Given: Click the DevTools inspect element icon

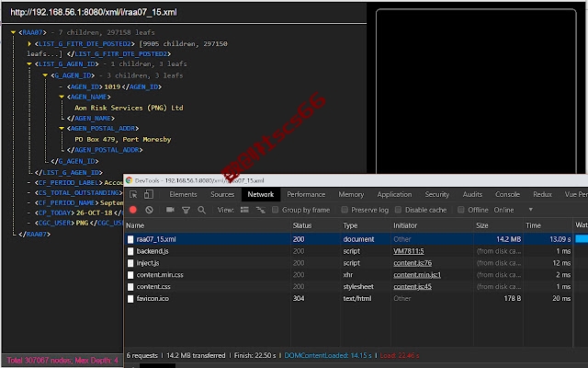Looking at the screenshot, I should point(133,194).
